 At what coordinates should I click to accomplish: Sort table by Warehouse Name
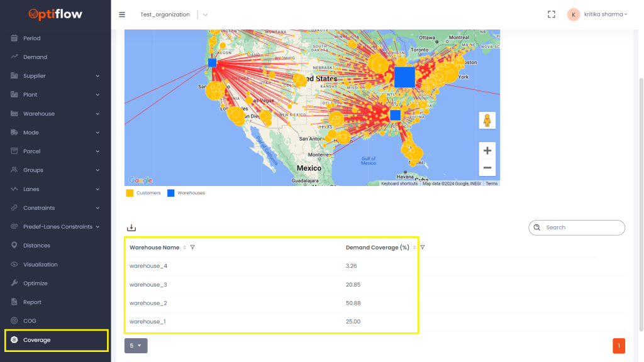(184, 248)
